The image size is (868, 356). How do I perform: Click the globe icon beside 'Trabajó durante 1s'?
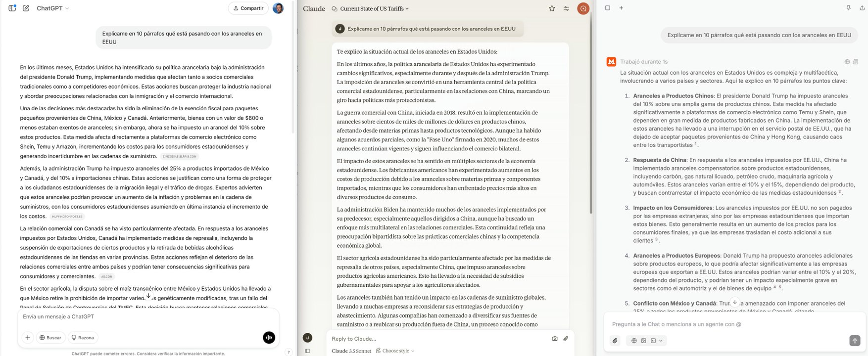[x=847, y=62]
